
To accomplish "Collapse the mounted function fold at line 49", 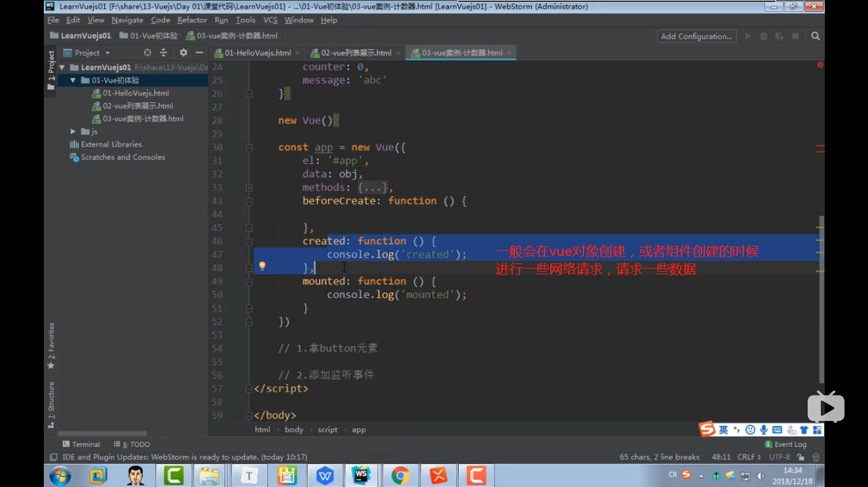I will tap(249, 281).
